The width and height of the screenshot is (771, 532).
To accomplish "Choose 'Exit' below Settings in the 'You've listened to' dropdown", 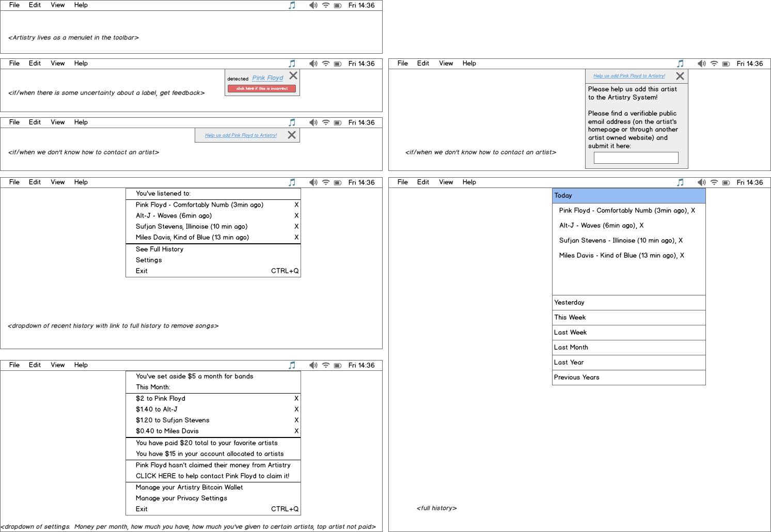I will (x=213, y=271).
